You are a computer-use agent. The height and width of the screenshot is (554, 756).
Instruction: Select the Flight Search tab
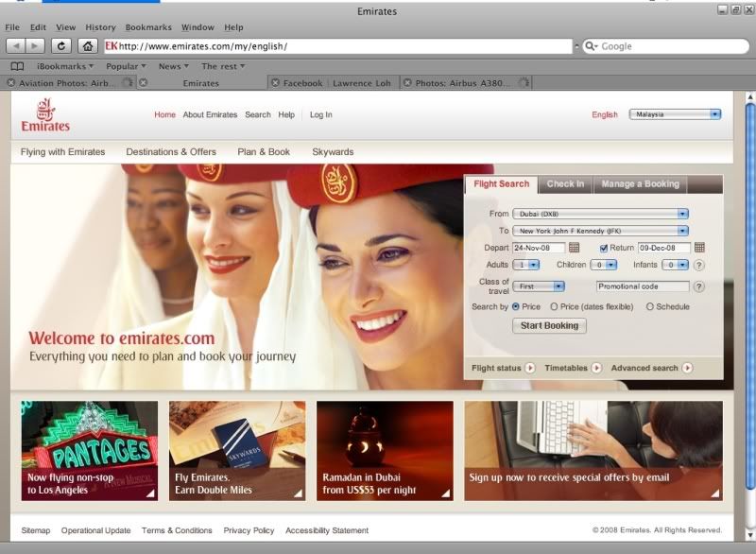click(502, 183)
